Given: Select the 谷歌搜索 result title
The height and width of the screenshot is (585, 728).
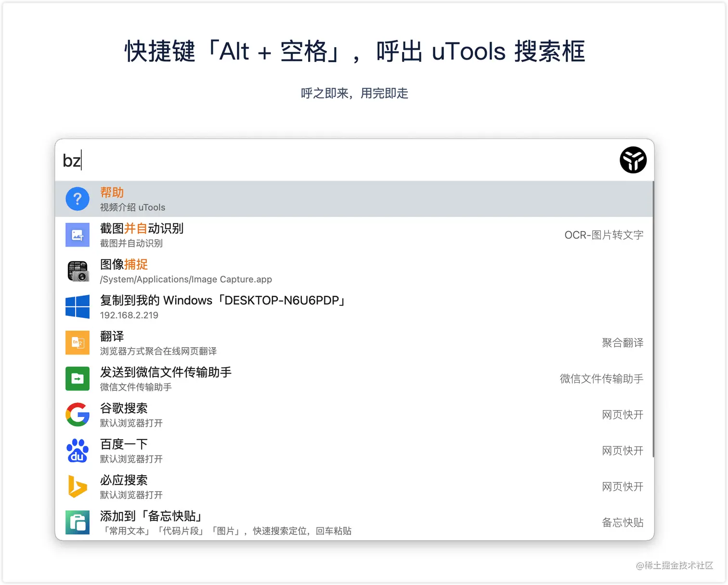Looking at the screenshot, I should 124,408.
